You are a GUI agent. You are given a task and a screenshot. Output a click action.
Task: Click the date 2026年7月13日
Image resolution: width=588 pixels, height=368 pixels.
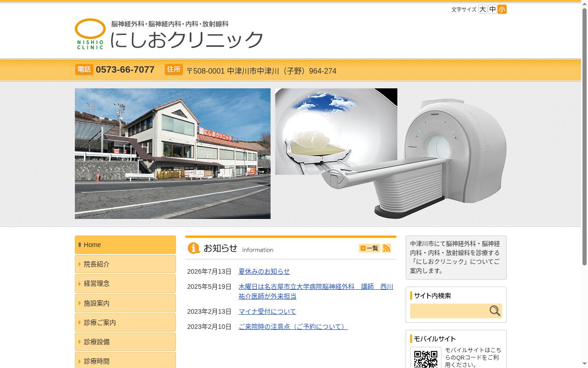(209, 271)
